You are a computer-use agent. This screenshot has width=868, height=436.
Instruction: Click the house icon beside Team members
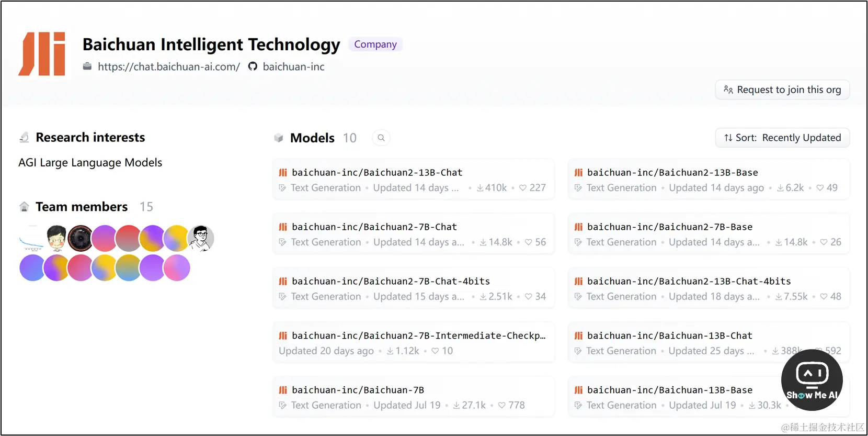pyautogui.click(x=24, y=207)
